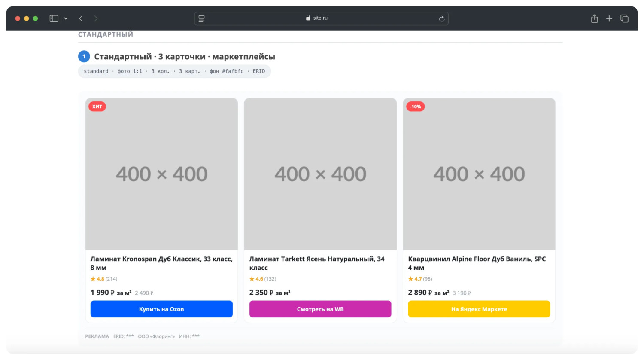
Task: Open the Ламинат Kronospan Дуб Классик title link
Action: click(x=161, y=263)
